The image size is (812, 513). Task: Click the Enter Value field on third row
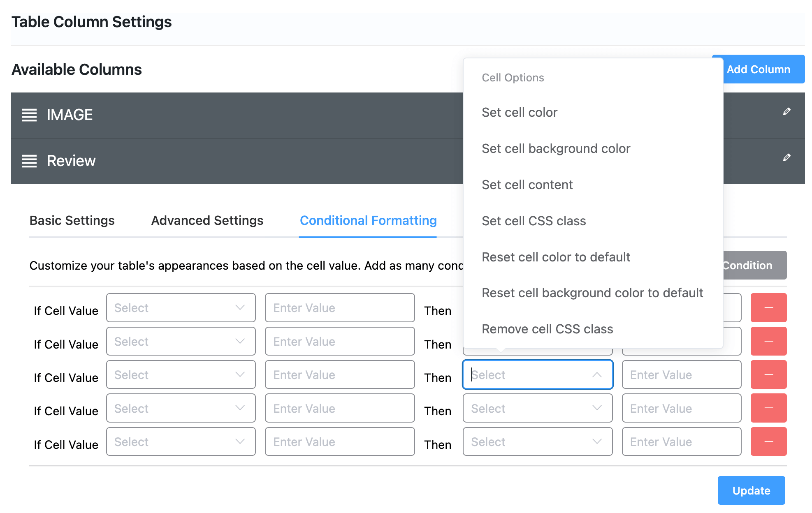coord(340,374)
